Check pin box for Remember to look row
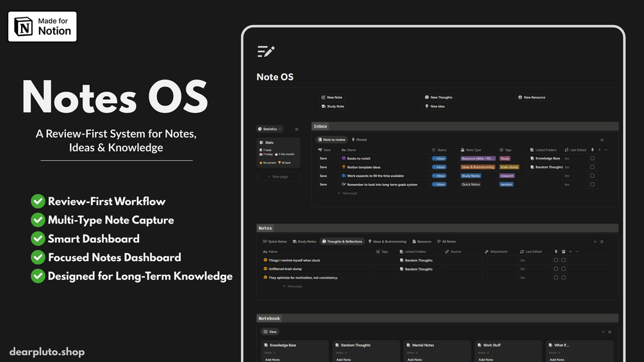Image resolution: width=644 pixels, height=362 pixels. coord(592,185)
